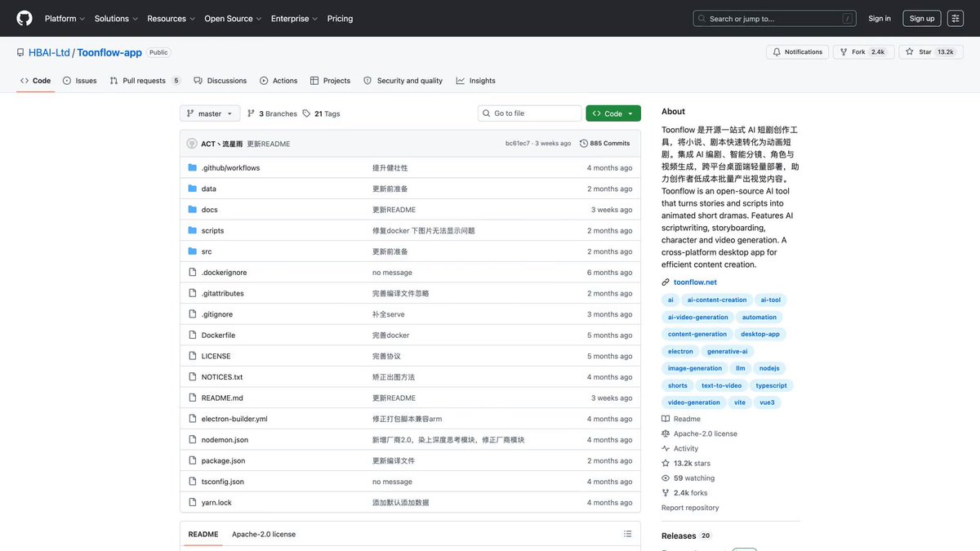Expand the Open Source menu
This screenshot has width=980, height=551.
pyautogui.click(x=233, y=18)
